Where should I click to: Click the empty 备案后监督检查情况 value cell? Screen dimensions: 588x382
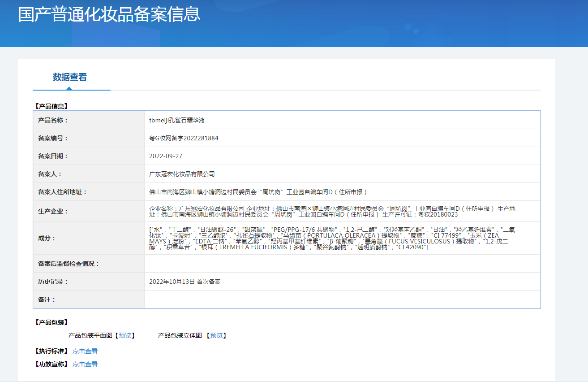coord(342,264)
